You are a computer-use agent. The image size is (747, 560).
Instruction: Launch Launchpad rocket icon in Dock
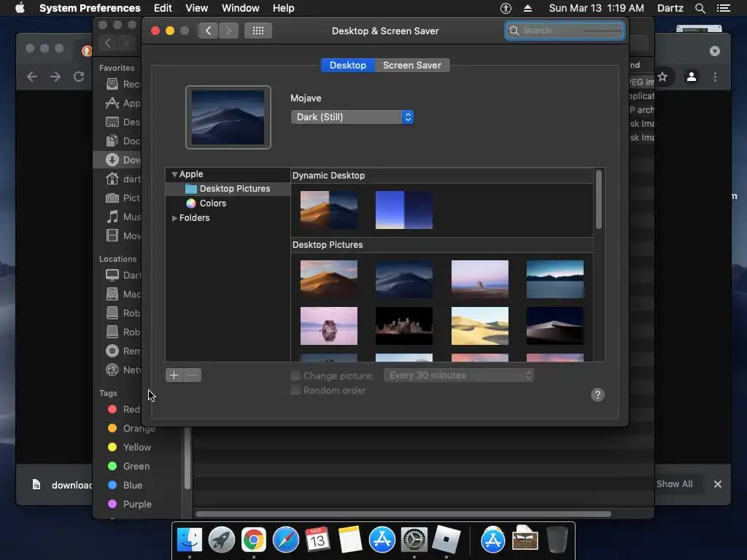click(222, 540)
